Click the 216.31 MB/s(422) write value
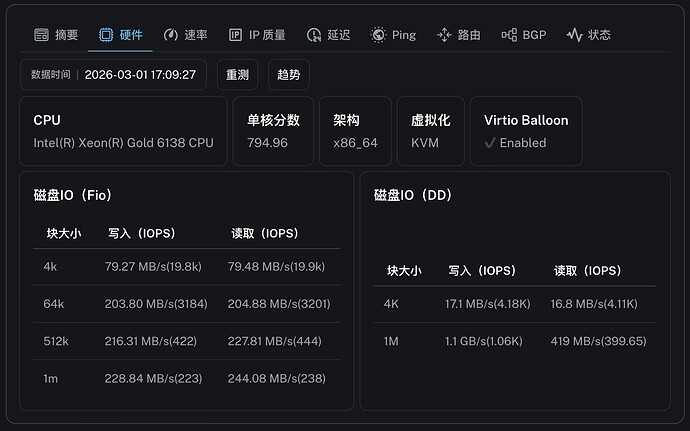The height and width of the screenshot is (431, 690). tap(150, 341)
